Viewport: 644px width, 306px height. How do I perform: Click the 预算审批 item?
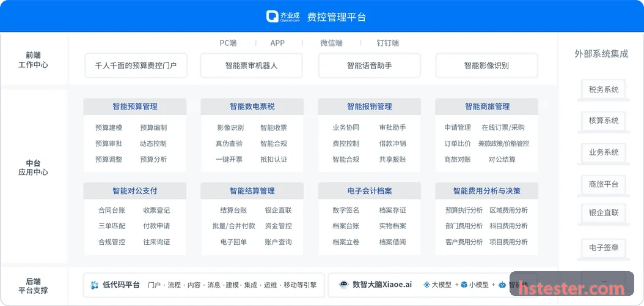point(108,144)
